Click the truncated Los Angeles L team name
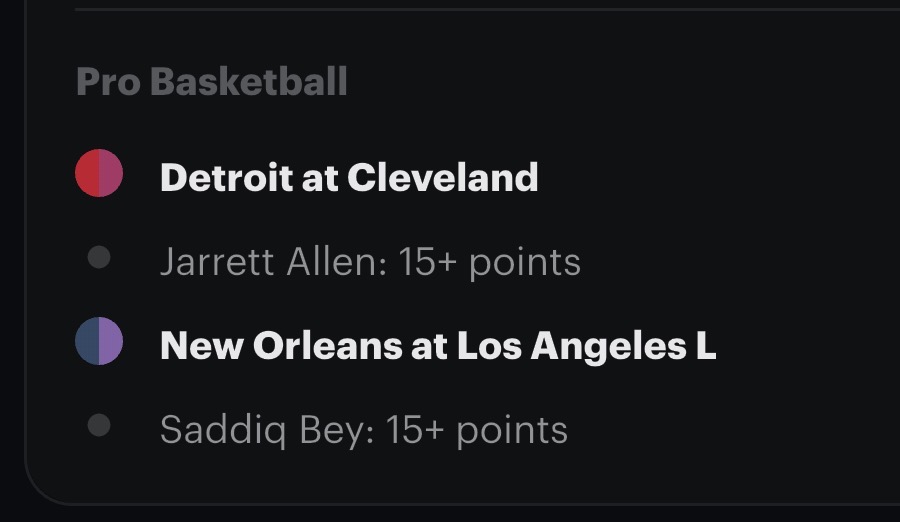This screenshot has height=522, width=900. coord(586,346)
